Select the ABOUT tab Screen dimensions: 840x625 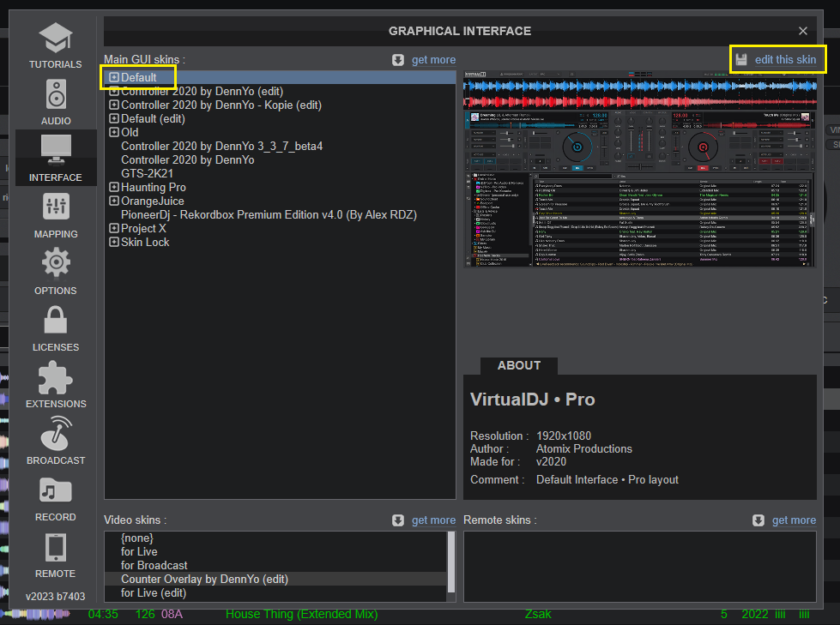click(x=518, y=365)
